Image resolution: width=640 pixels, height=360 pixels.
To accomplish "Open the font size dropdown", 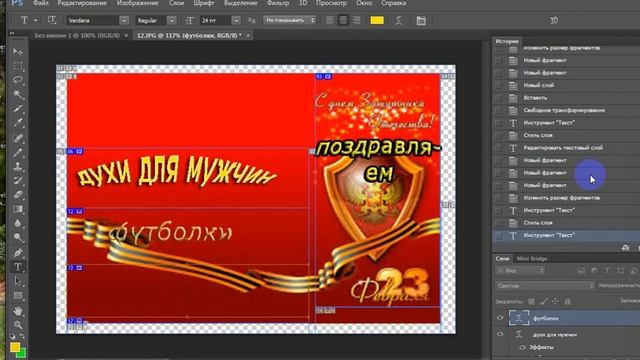I will [236, 20].
